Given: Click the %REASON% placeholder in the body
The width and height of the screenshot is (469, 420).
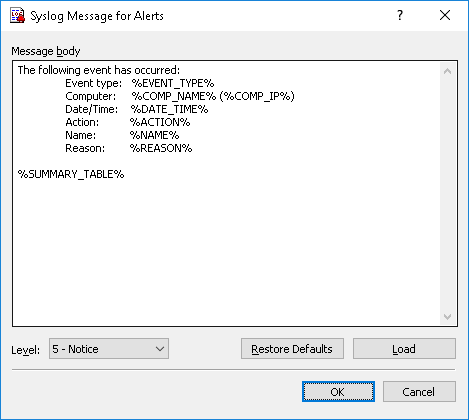Looking at the screenshot, I should pos(161,148).
